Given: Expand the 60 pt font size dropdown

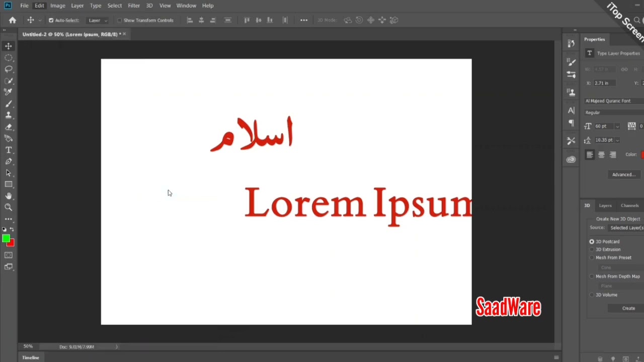Looking at the screenshot, I should (x=617, y=127).
